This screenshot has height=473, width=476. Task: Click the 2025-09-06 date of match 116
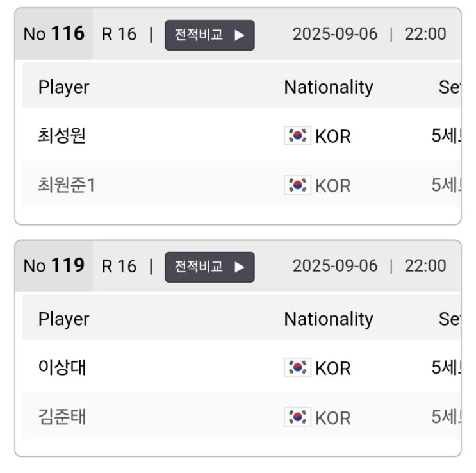[x=335, y=34]
